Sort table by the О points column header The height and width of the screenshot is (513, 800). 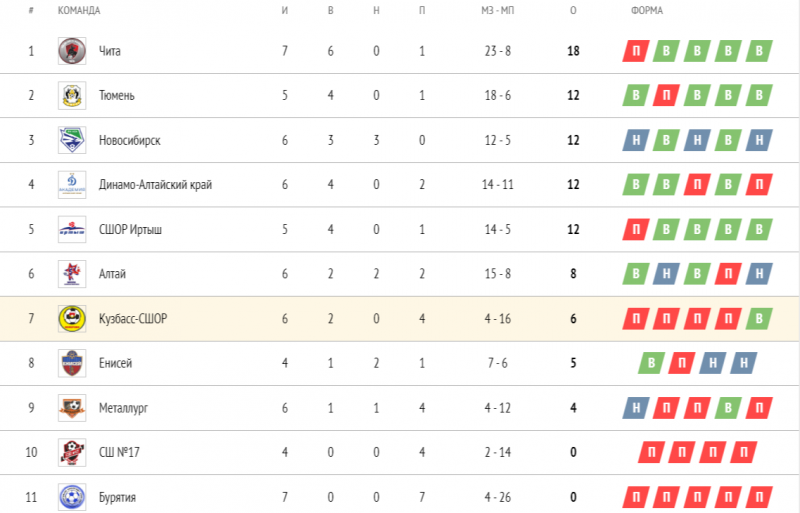point(573,11)
